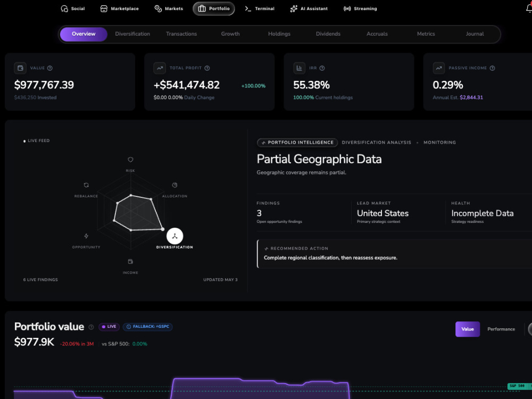Click the help icon next to Passive Income
Image resolution: width=532 pixels, height=399 pixels.
coord(492,68)
